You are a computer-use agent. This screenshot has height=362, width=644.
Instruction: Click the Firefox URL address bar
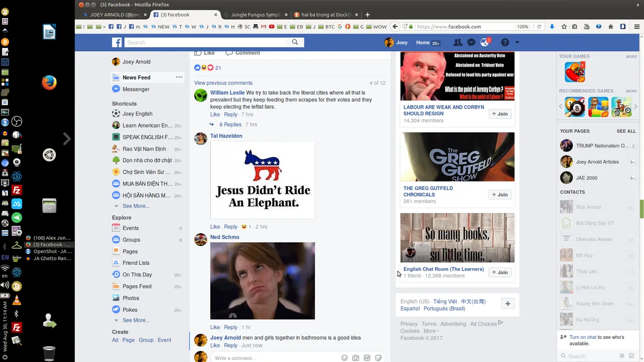[x=464, y=27]
